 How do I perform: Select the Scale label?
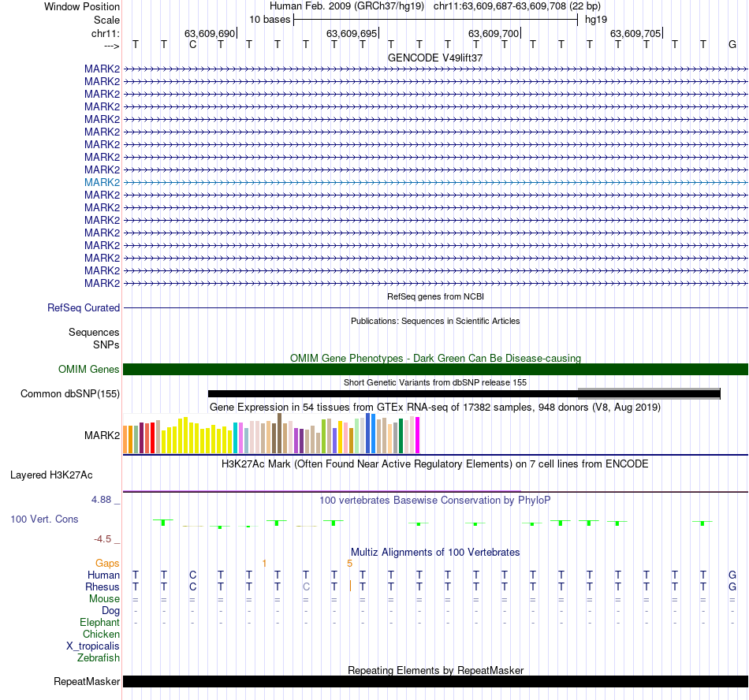click(106, 20)
